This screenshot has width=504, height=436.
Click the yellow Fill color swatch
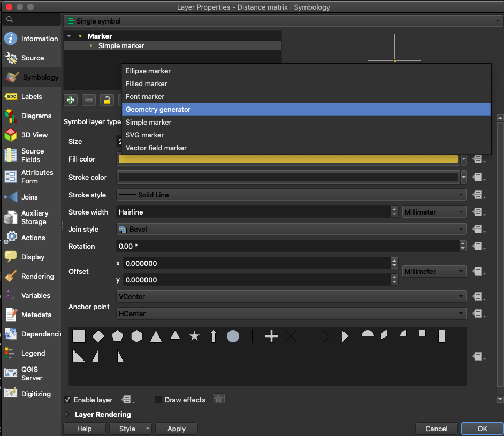[288, 159]
